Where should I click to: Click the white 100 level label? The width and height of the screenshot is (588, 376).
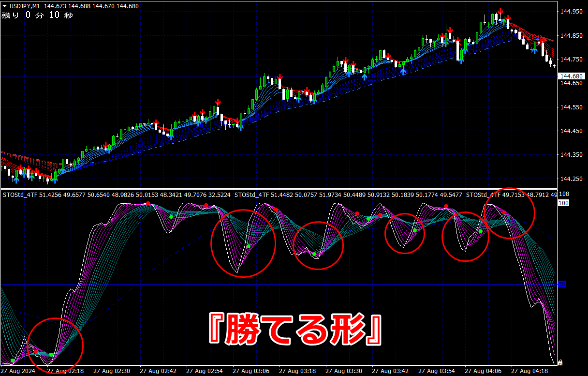tap(563, 203)
